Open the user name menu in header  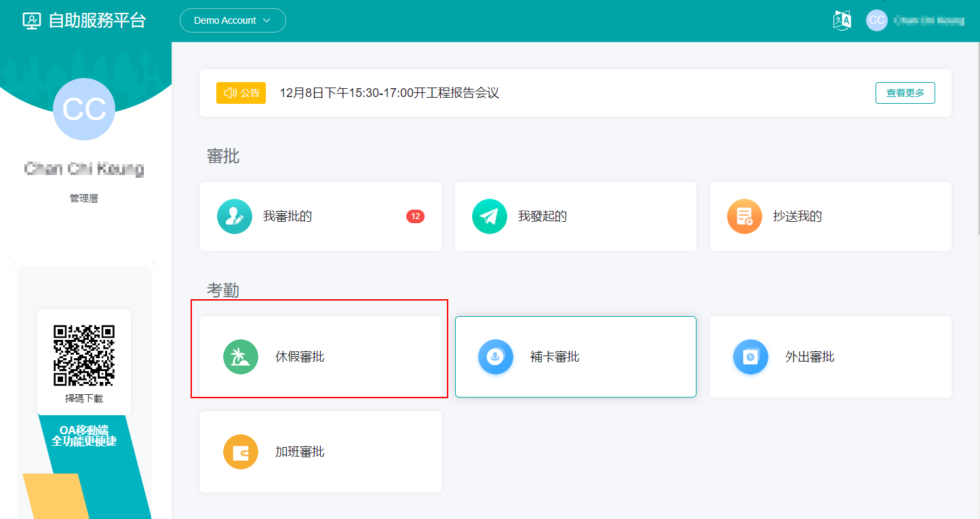tap(929, 20)
